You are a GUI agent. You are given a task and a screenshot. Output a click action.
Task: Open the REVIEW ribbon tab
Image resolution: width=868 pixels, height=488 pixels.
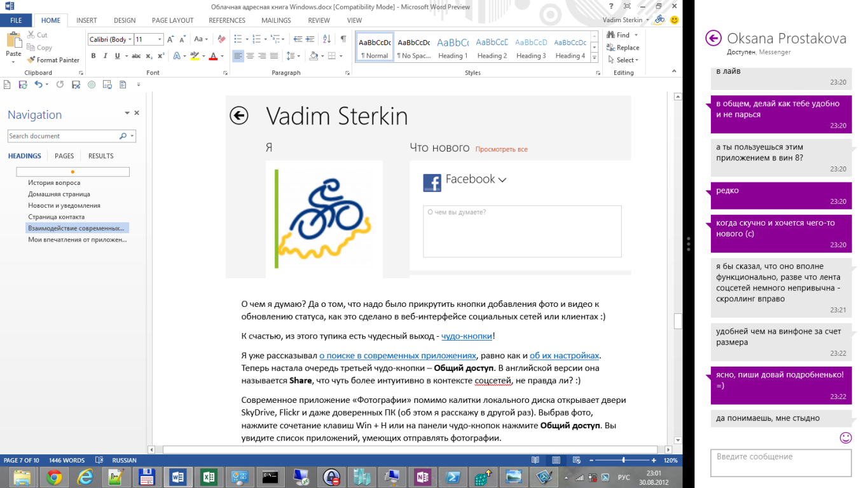tap(319, 20)
